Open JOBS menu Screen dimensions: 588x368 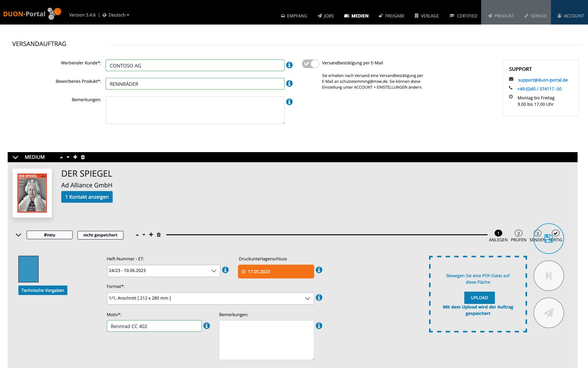(326, 16)
